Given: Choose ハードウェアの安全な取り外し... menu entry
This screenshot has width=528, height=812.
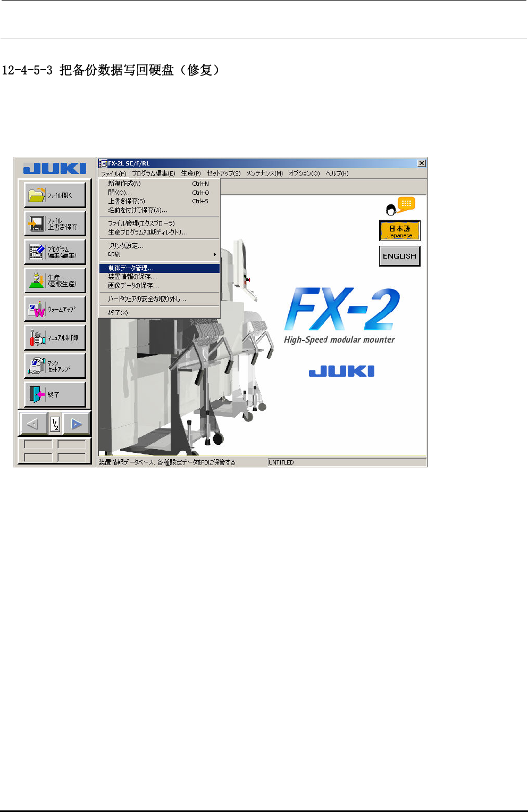Looking at the screenshot, I should [x=160, y=299].
